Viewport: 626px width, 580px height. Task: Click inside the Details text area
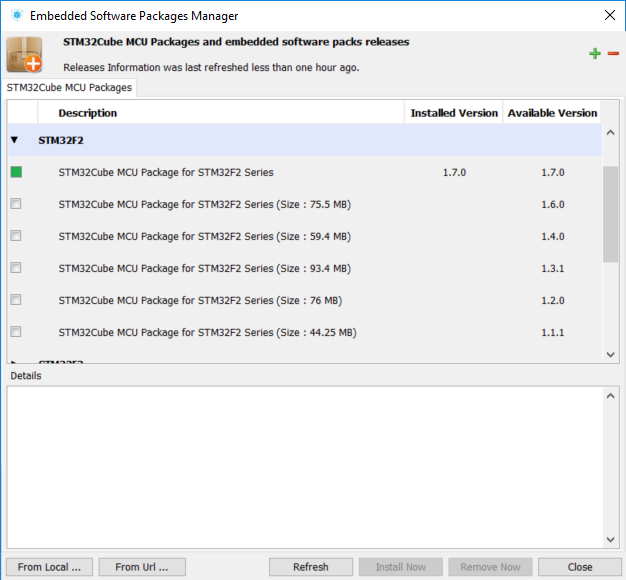(305, 467)
